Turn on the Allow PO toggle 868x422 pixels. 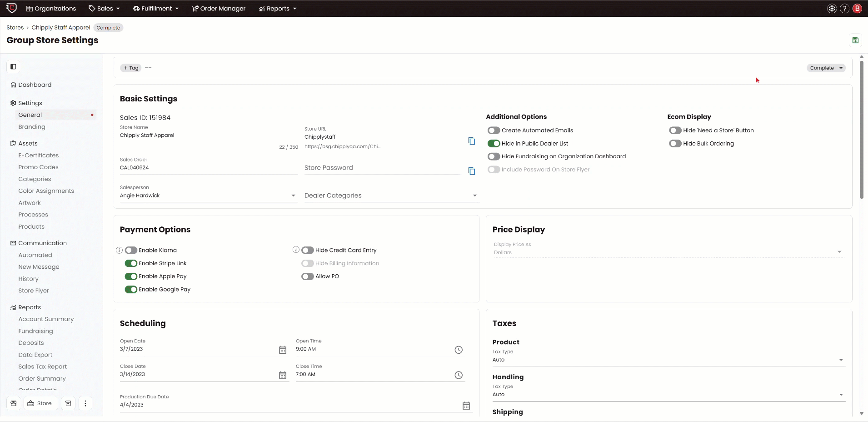coord(307,276)
